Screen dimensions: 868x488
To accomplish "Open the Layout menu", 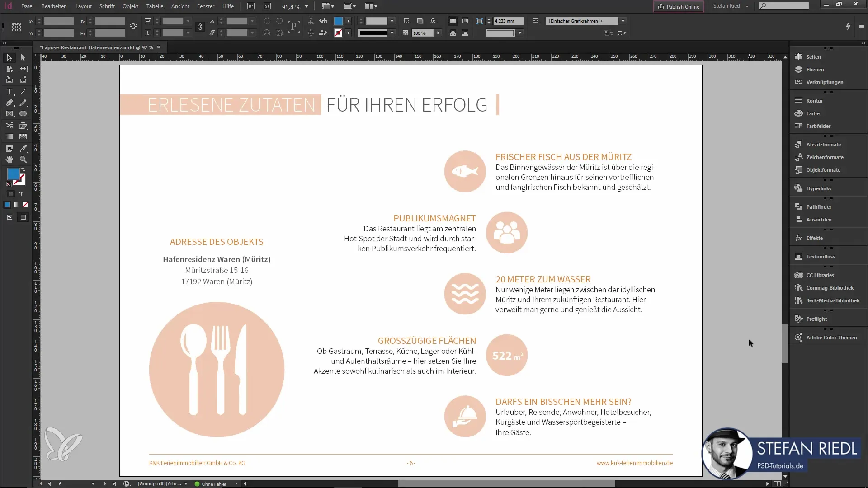I will click(84, 6).
